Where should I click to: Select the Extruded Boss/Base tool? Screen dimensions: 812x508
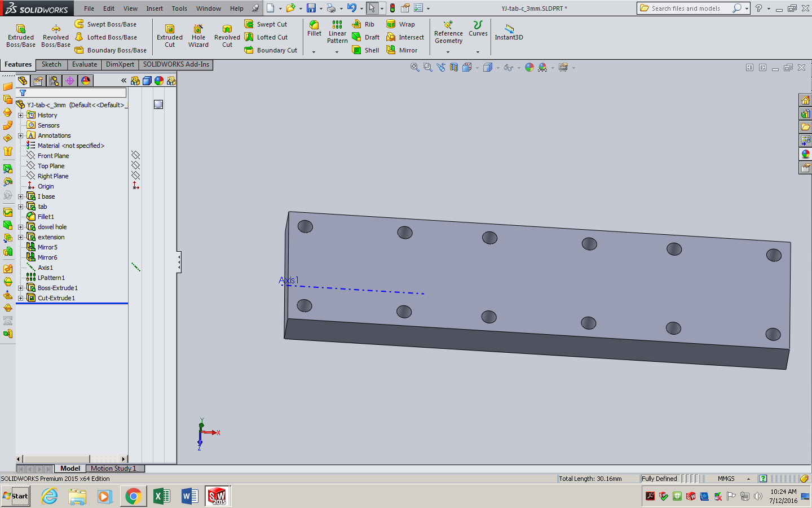click(21, 36)
